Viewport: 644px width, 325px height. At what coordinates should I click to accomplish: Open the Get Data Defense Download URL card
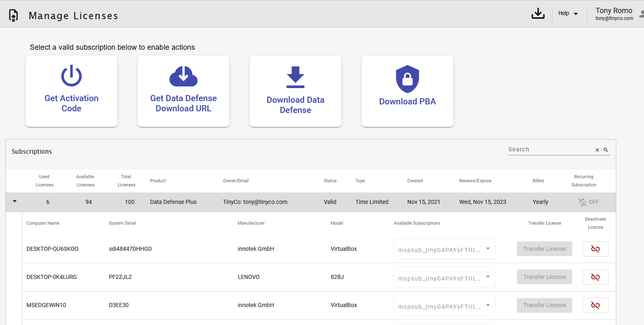pyautogui.click(x=183, y=91)
